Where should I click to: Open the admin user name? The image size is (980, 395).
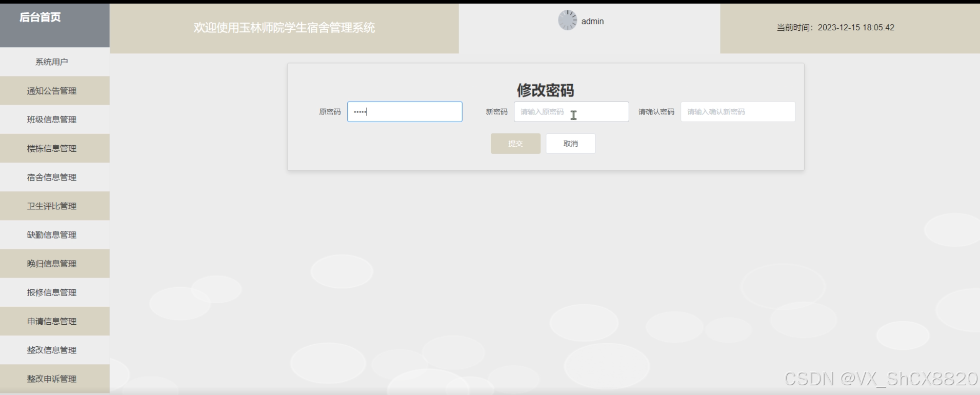coord(592,21)
